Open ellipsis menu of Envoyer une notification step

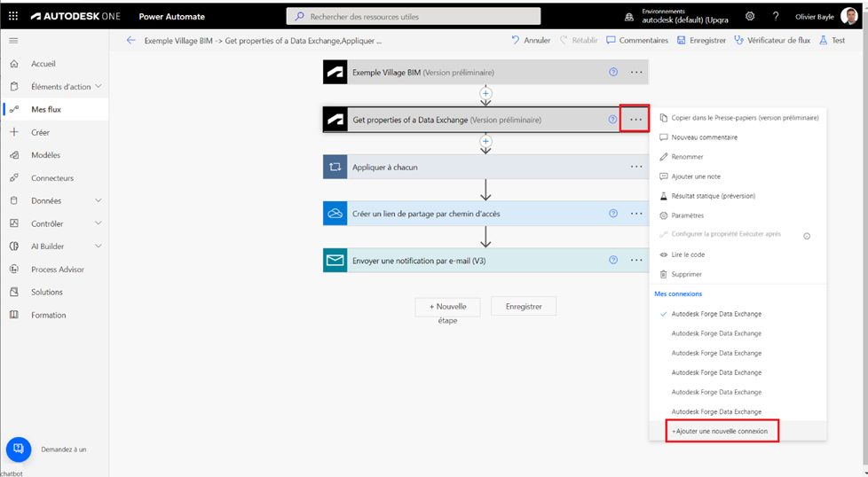(636, 260)
